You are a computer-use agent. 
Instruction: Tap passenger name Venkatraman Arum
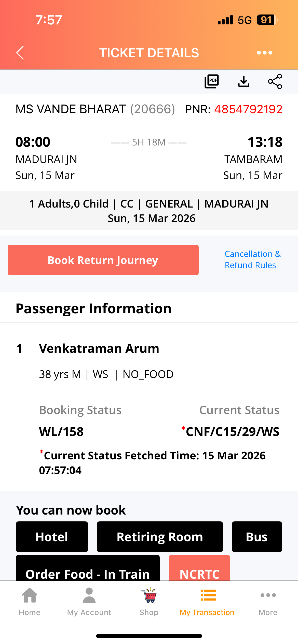(x=99, y=348)
